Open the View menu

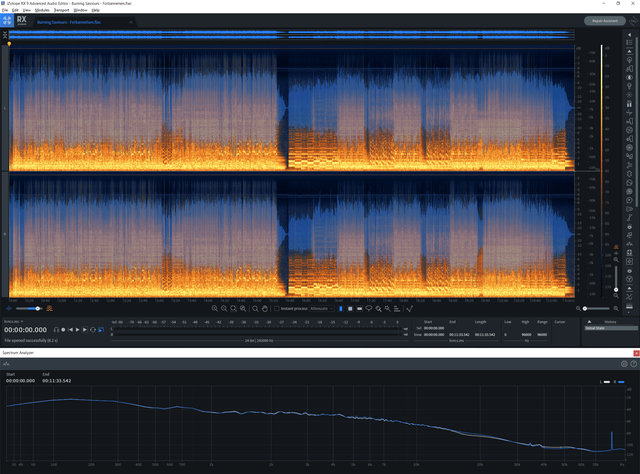point(27,10)
